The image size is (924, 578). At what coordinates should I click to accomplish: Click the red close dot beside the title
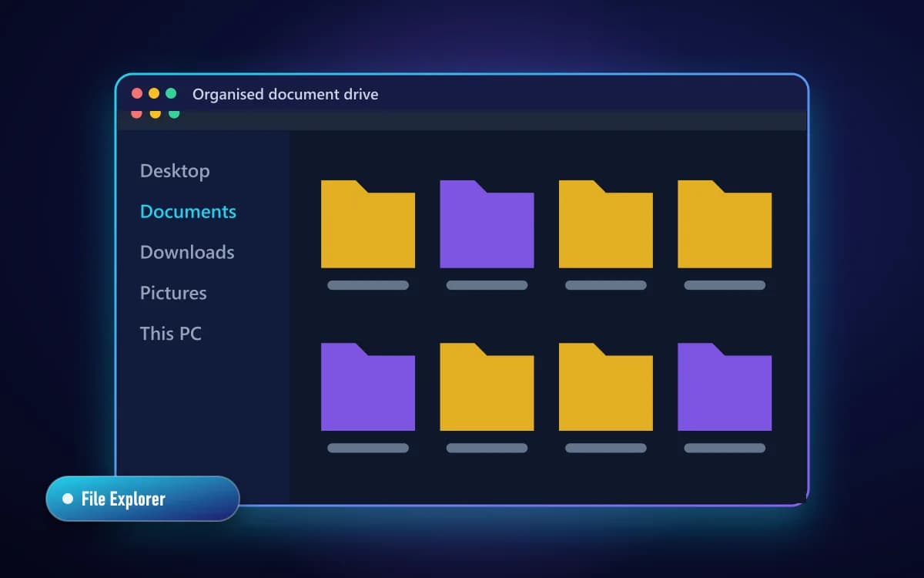tap(137, 93)
